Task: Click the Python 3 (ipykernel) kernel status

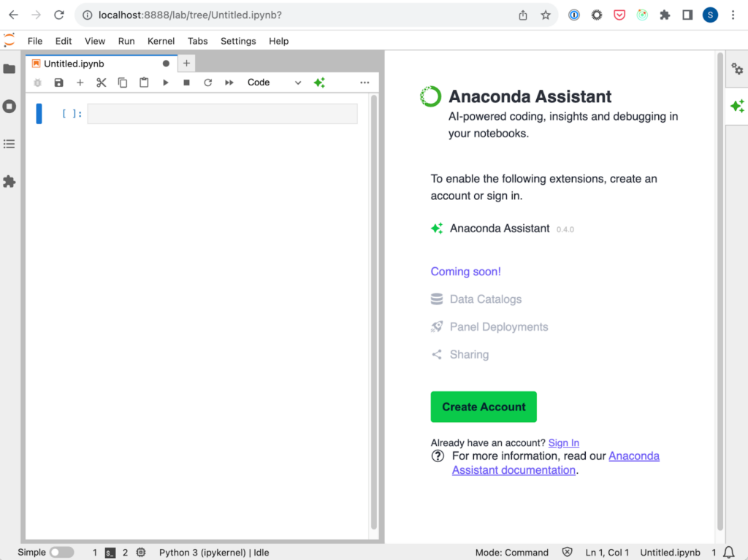Action: click(214, 553)
